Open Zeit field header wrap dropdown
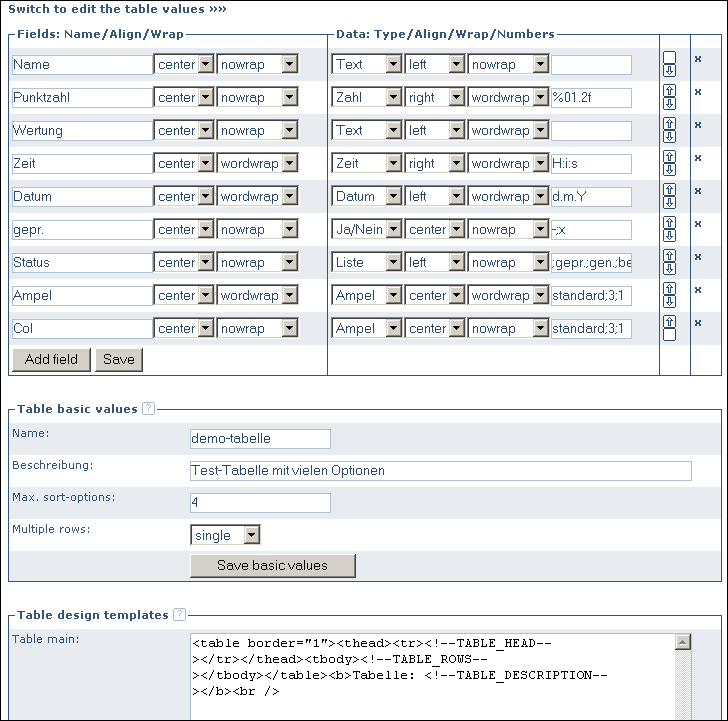 coord(257,163)
